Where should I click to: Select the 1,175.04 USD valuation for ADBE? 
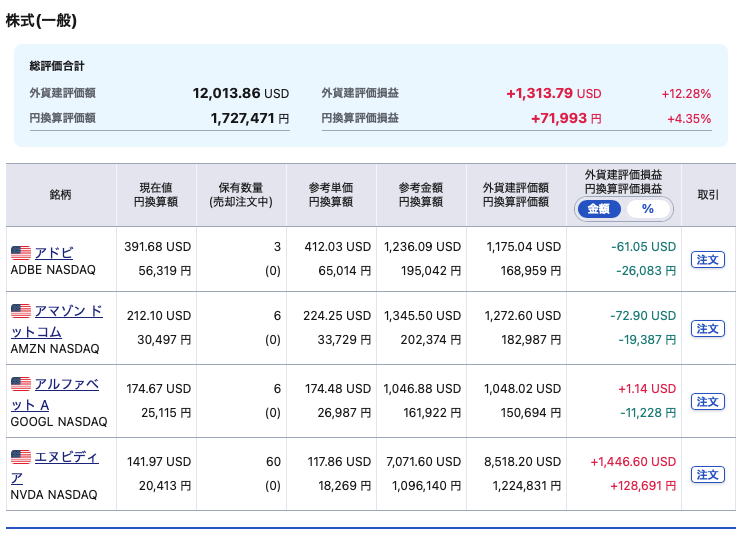point(524,247)
